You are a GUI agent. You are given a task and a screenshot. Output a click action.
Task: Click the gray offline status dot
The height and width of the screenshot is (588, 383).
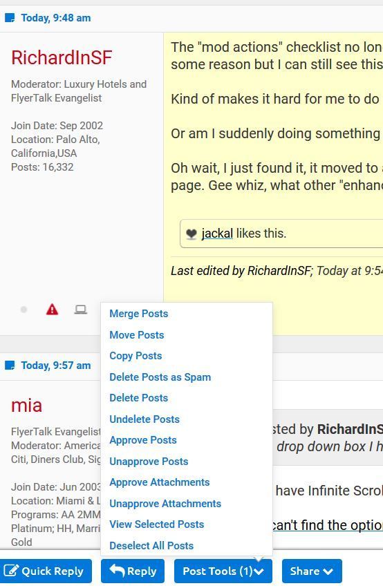pos(24,310)
